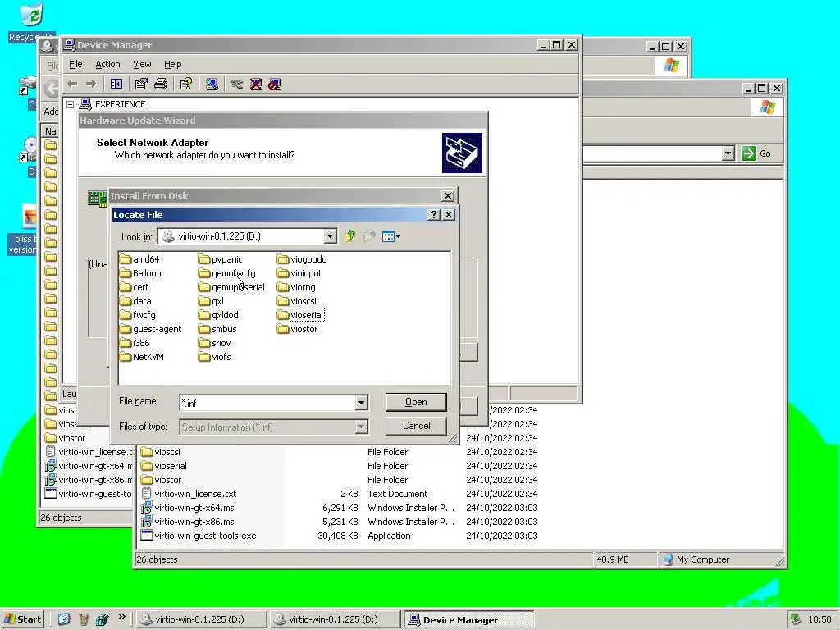Click the system tray network icon
This screenshot has width=840, height=630.
pyautogui.click(x=796, y=619)
